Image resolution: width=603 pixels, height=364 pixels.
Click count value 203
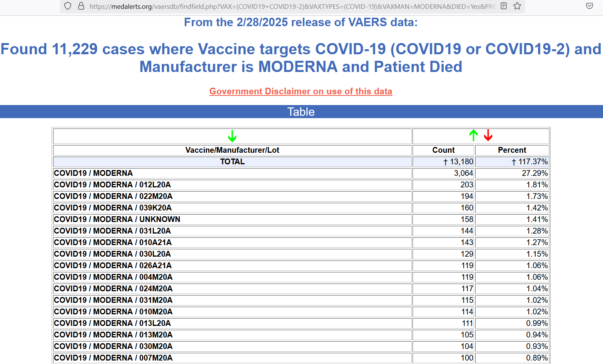tap(467, 185)
